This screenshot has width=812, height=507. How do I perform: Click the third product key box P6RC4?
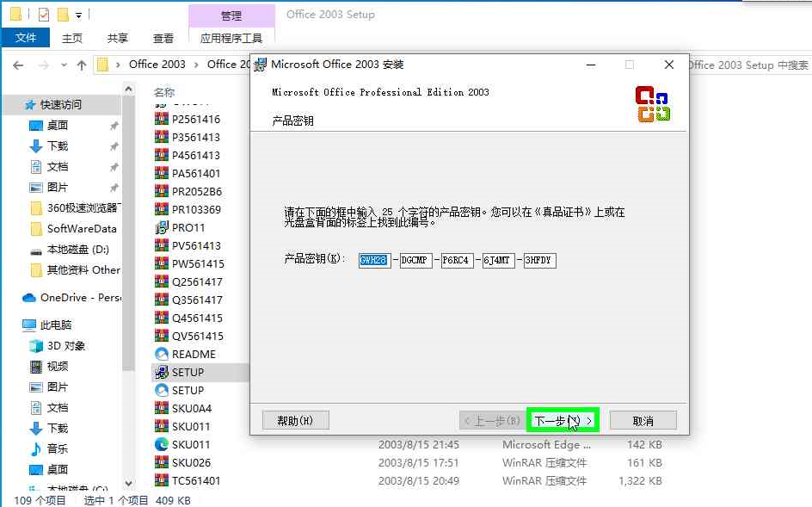[458, 260]
